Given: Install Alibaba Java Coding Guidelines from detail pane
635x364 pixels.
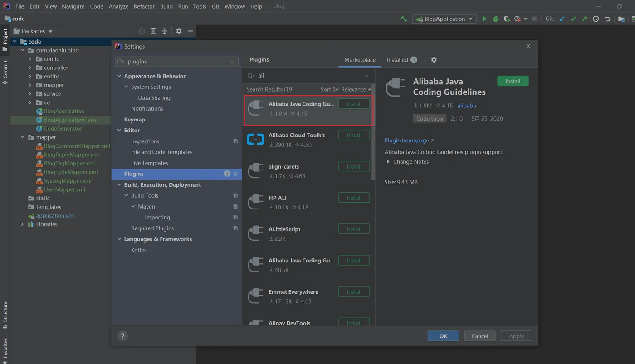Looking at the screenshot, I should [x=513, y=81].
